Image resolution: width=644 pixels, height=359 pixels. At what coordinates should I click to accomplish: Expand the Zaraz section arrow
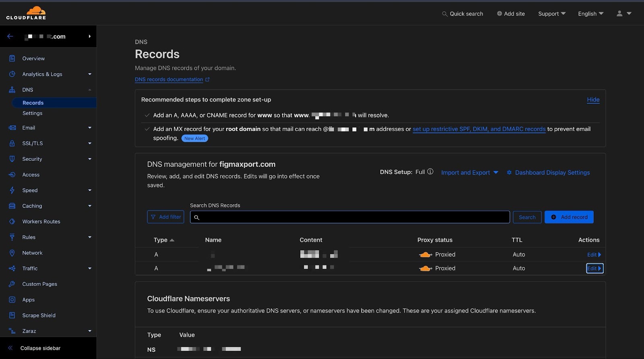point(90,331)
